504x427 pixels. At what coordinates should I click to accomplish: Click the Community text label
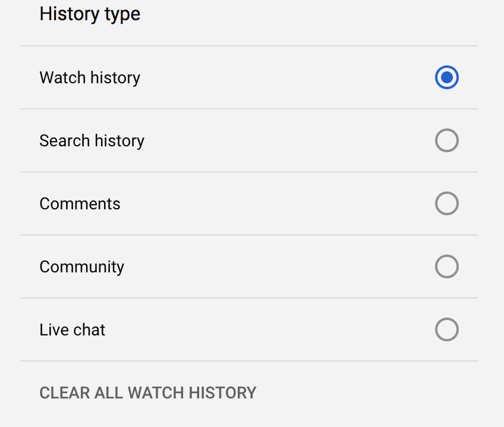pyautogui.click(x=81, y=266)
